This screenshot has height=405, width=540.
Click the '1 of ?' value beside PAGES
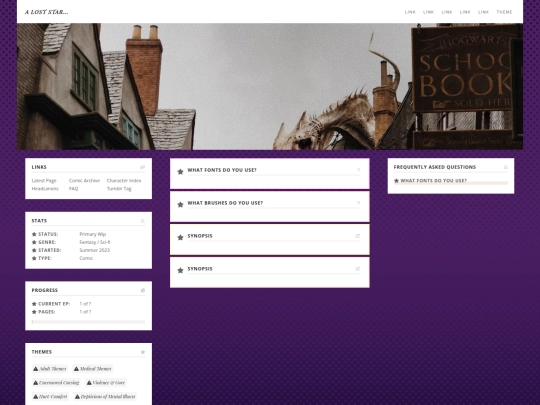[85, 312]
